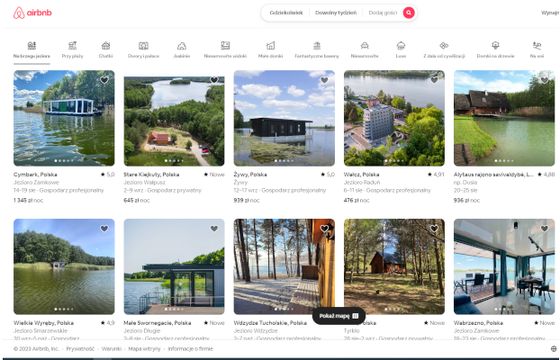Pick dates via Dowolny tydzień
Viewport: 560px width, 360px height.
pos(336,13)
